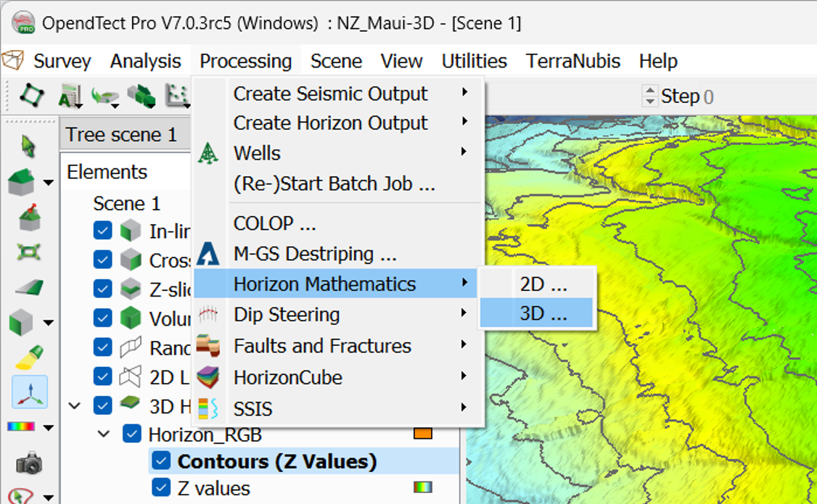817x504 pixels.
Task: Take a snapshot with the camera icon
Action: click(x=29, y=462)
